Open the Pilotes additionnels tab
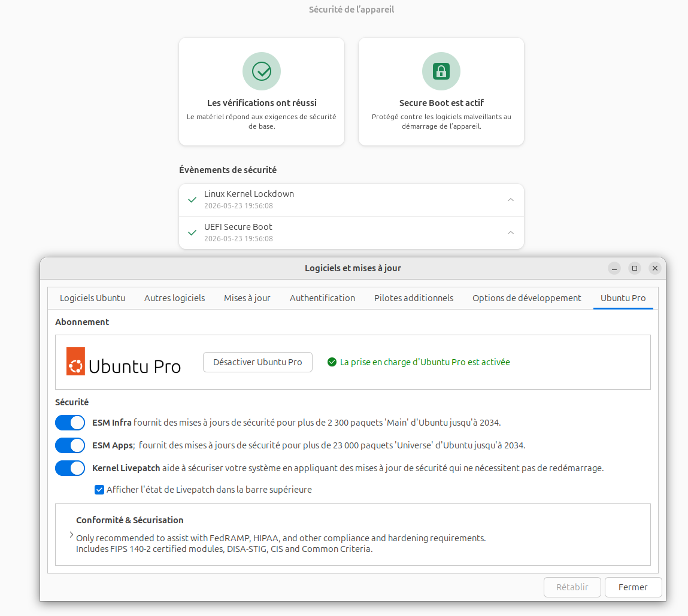The height and width of the screenshot is (616, 688). coord(414,298)
